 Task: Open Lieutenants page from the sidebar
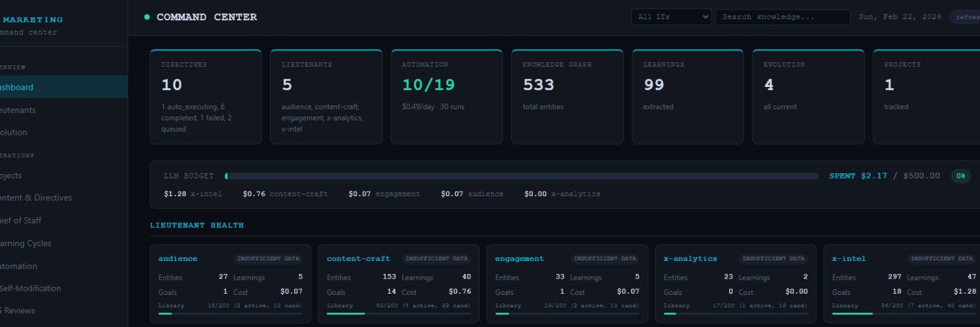pyautogui.click(x=63, y=110)
